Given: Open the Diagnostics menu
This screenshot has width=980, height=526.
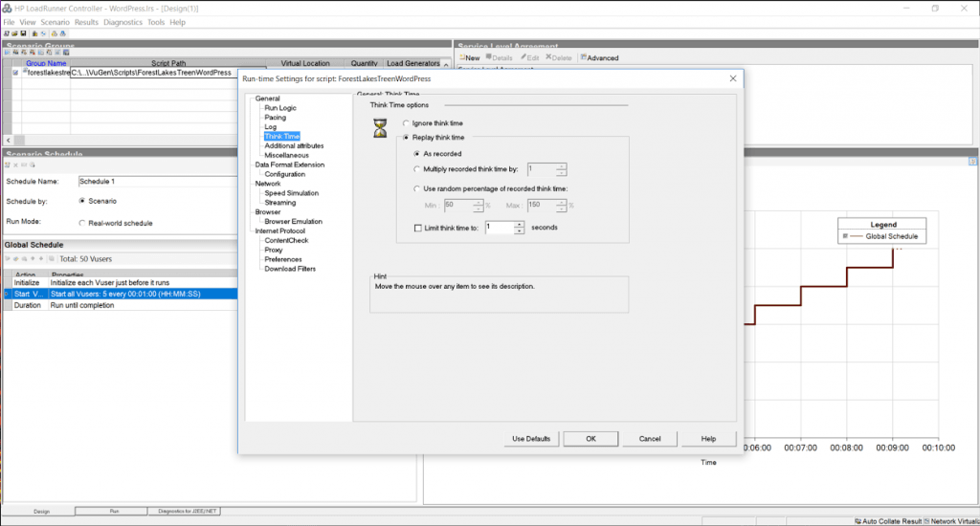Looking at the screenshot, I should tap(122, 21).
